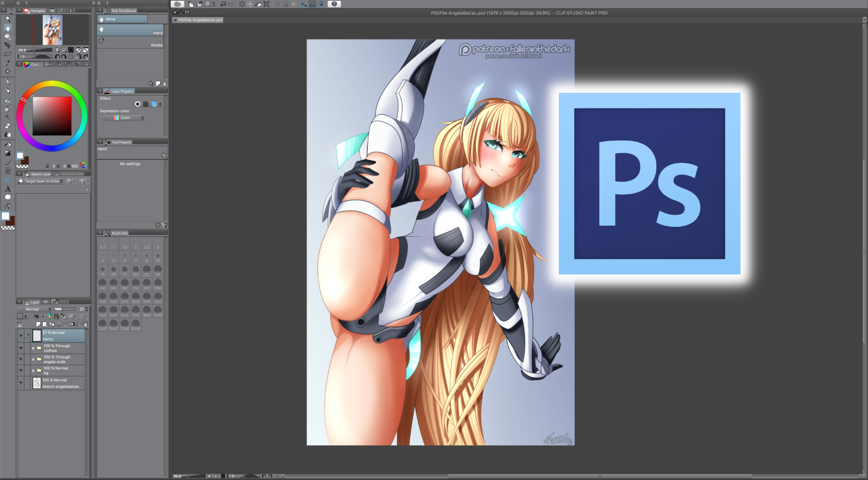Expand the bg folder
The width and height of the screenshot is (868, 480).
click(33, 370)
